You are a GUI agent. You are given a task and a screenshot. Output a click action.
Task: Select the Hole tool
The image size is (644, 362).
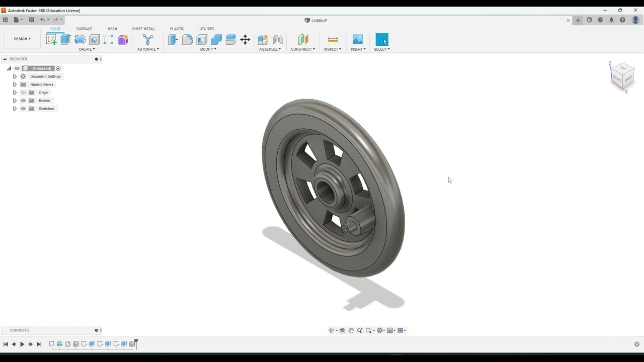94,40
